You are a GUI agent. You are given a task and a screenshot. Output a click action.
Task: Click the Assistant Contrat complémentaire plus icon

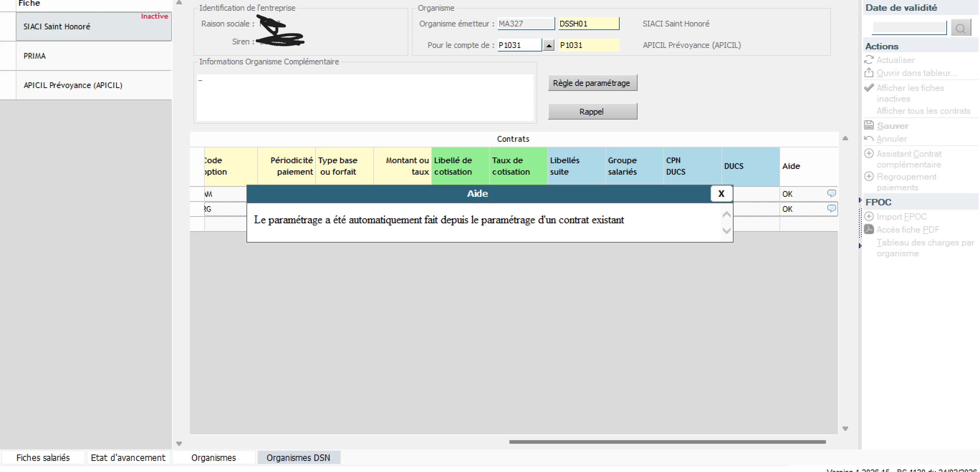tap(869, 154)
